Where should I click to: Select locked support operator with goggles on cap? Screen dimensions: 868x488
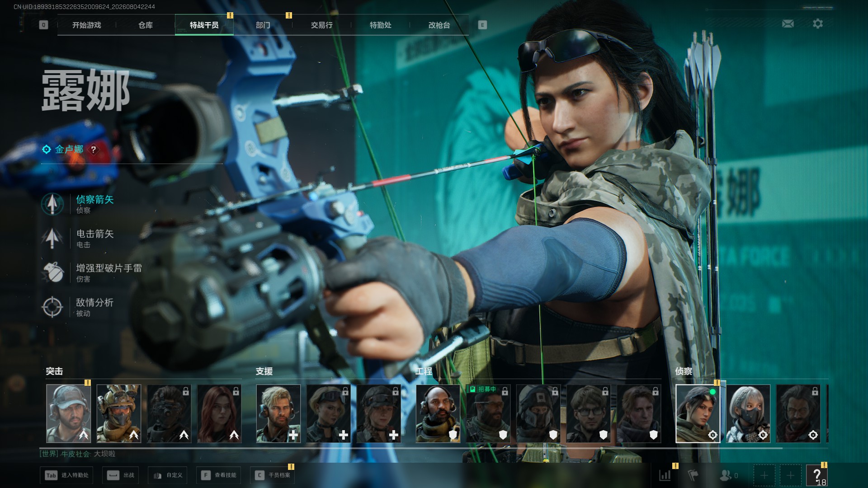coord(329,413)
